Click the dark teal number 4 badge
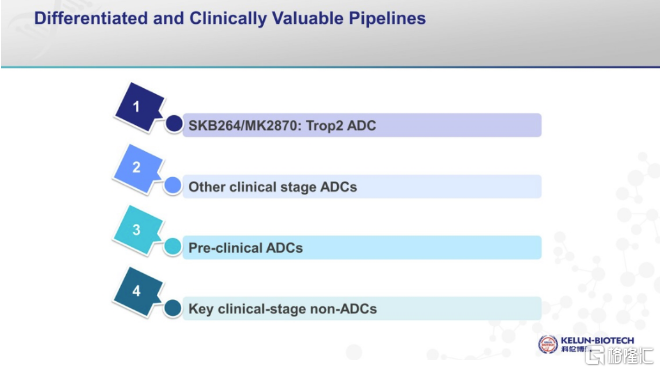660x372 pixels. 138,291
